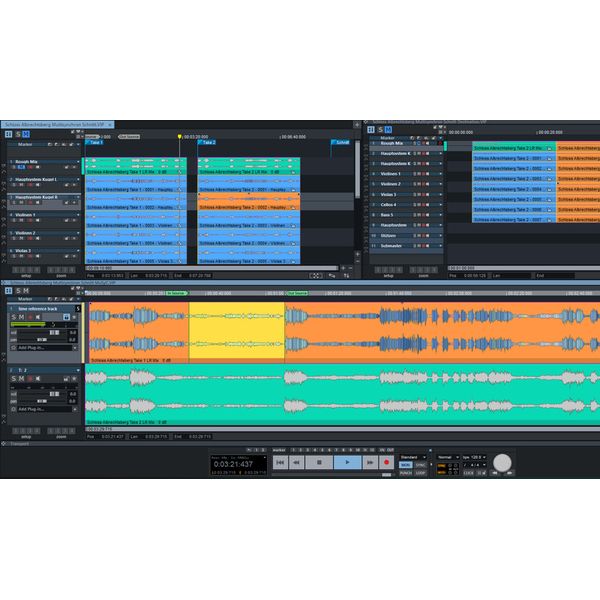Click the 'Out Source' marker in top-left timeline

point(129,137)
